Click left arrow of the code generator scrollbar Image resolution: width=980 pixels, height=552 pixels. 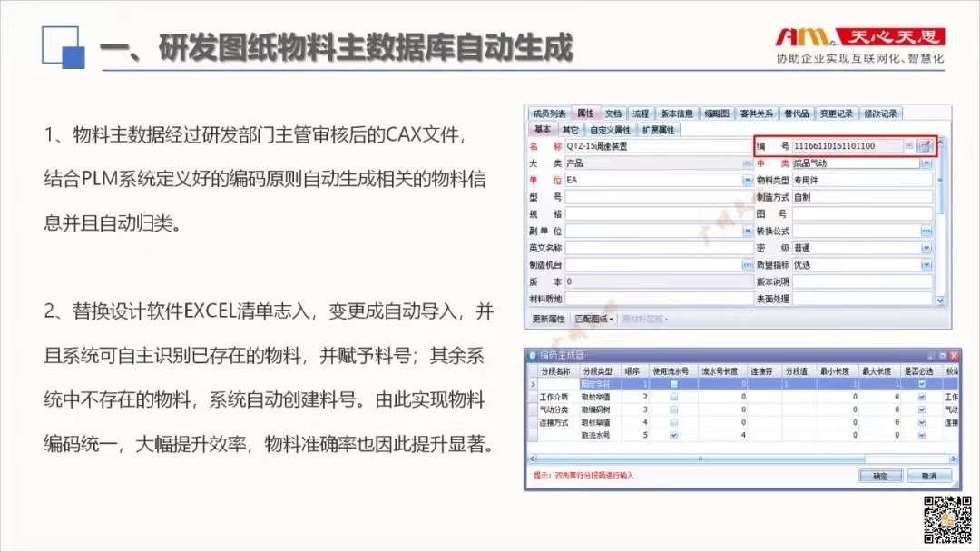[533, 458]
